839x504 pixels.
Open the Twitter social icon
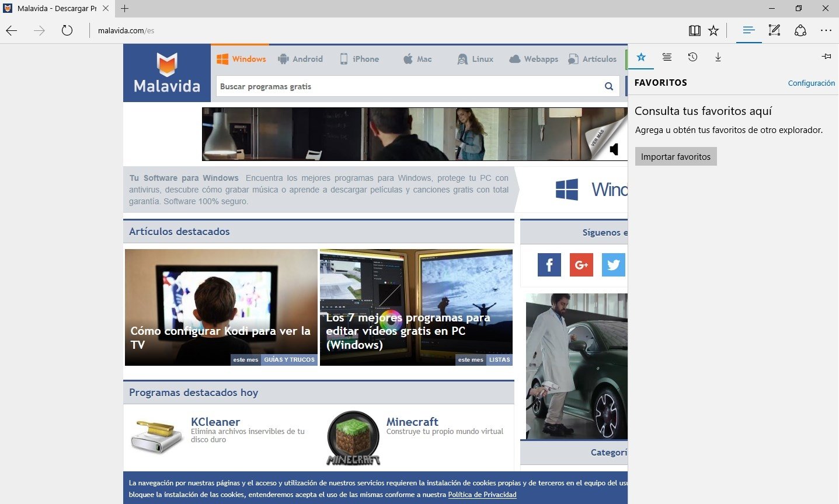pos(614,265)
